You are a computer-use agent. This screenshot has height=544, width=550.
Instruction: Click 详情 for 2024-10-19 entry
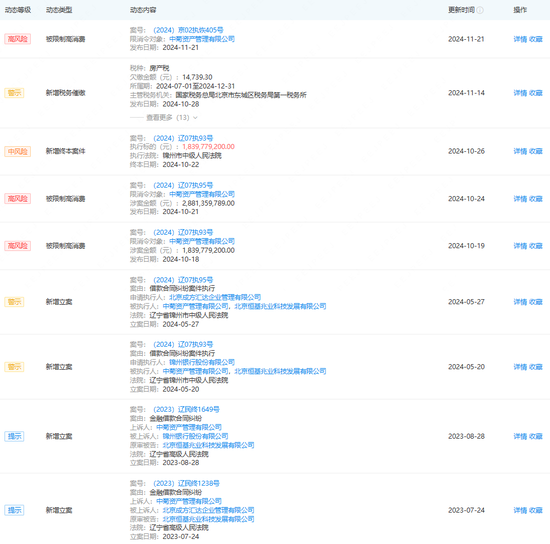pyautogui.click(x=520, y=246)
